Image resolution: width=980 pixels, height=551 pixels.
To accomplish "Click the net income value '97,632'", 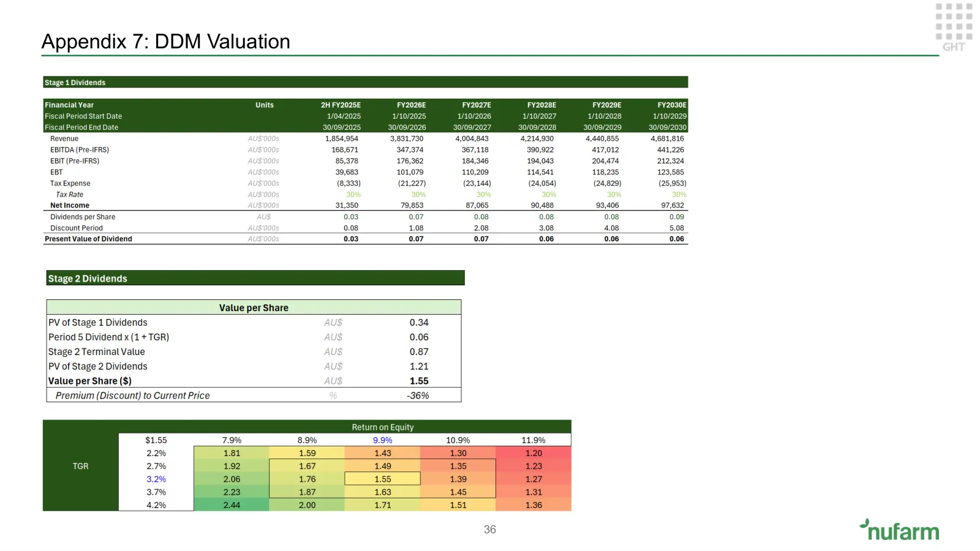I will (673, 206).
